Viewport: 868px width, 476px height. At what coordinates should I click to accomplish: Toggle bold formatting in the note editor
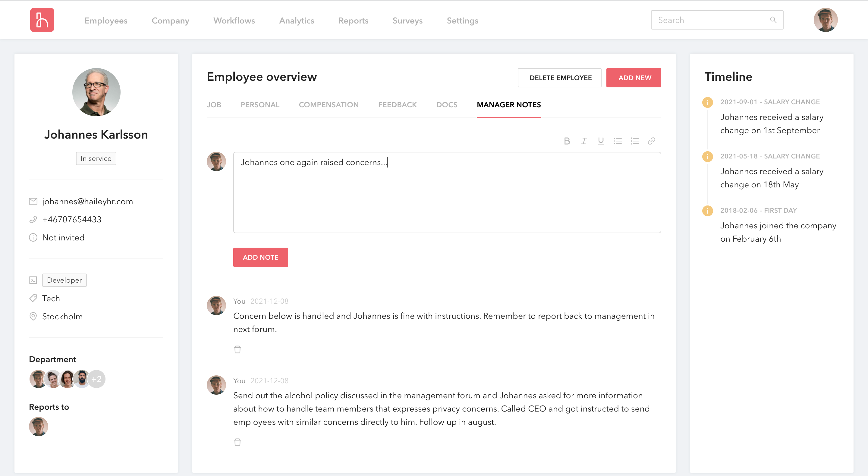[567, 141]
